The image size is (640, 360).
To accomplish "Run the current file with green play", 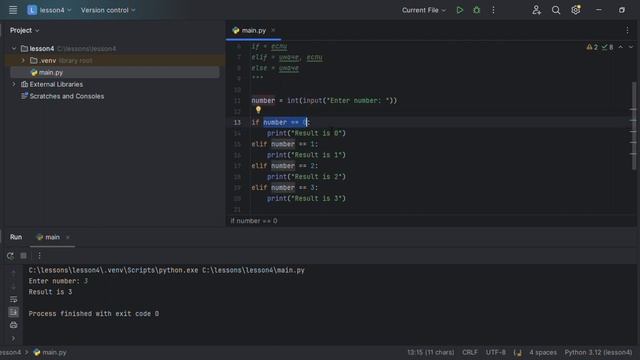I will coord(460,10).
